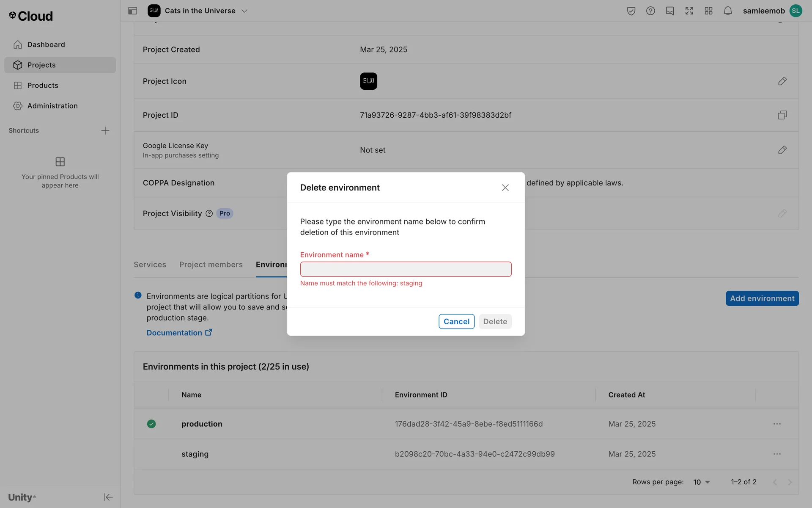
Task: Toggle the sidebar panel icon
Action: point(132,11)
